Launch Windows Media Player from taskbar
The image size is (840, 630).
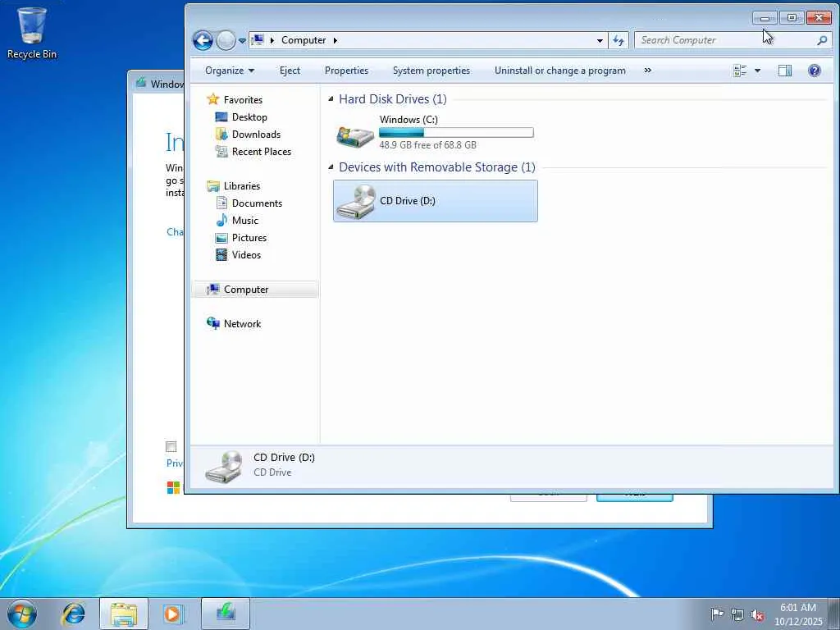pos(174,614)
